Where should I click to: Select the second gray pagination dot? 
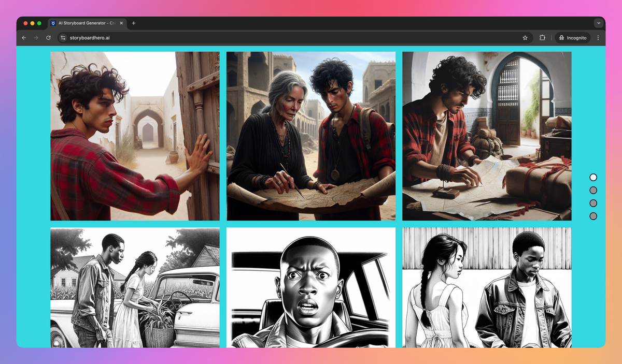click(x=593, y=190)
